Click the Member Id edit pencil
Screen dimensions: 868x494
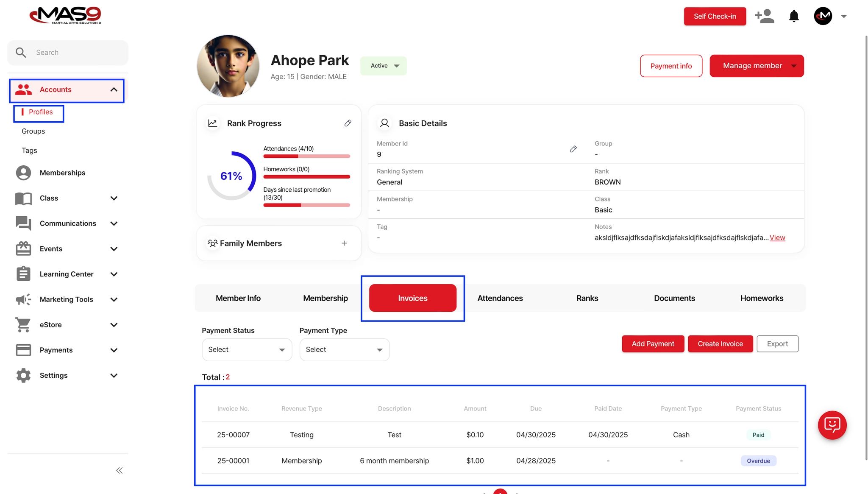(573, 149)
